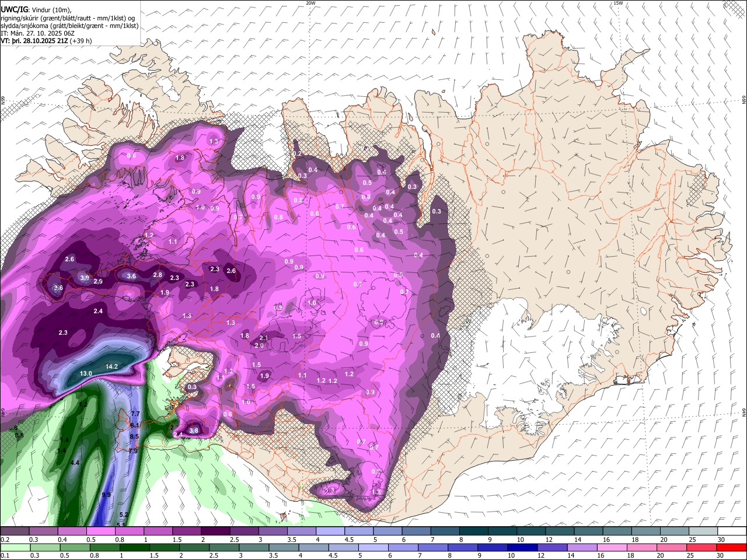
Task: Click the 4.4 value in the green area
Action: (x=75, y=463)
